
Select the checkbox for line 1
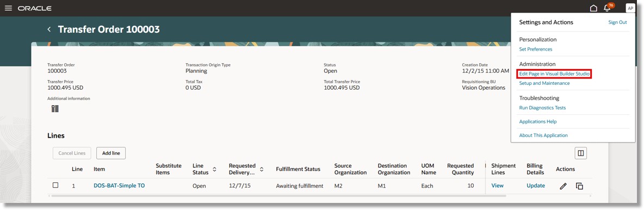coord(55,186)
